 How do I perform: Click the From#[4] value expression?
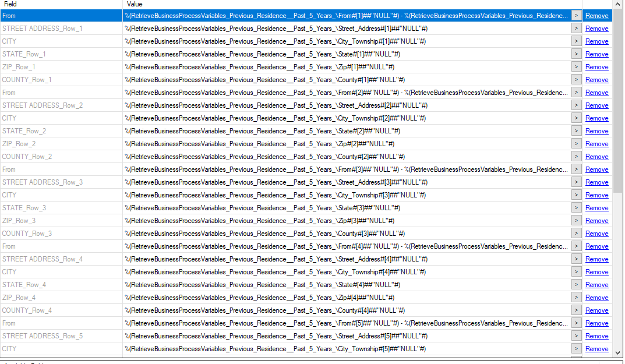click(x=347, y=246)
